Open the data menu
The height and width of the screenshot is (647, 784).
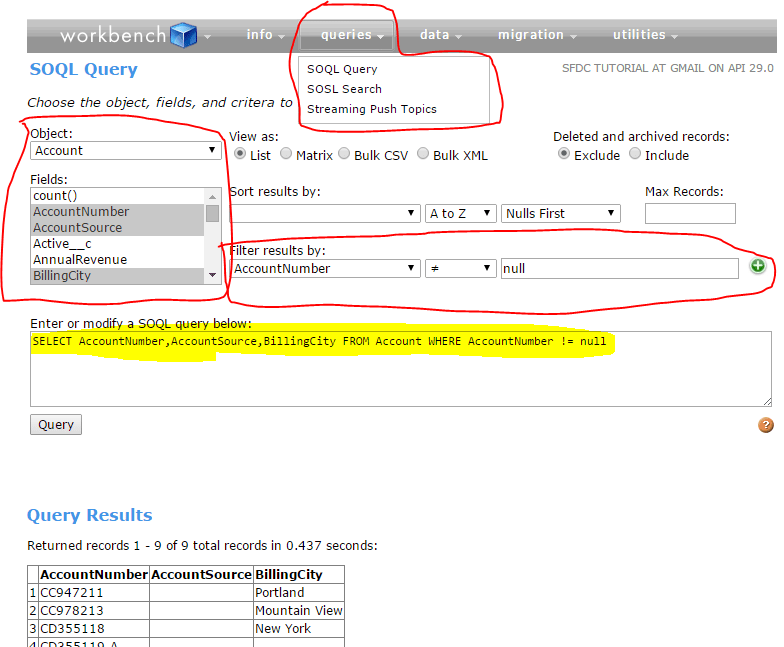click(x=440, y=35)
